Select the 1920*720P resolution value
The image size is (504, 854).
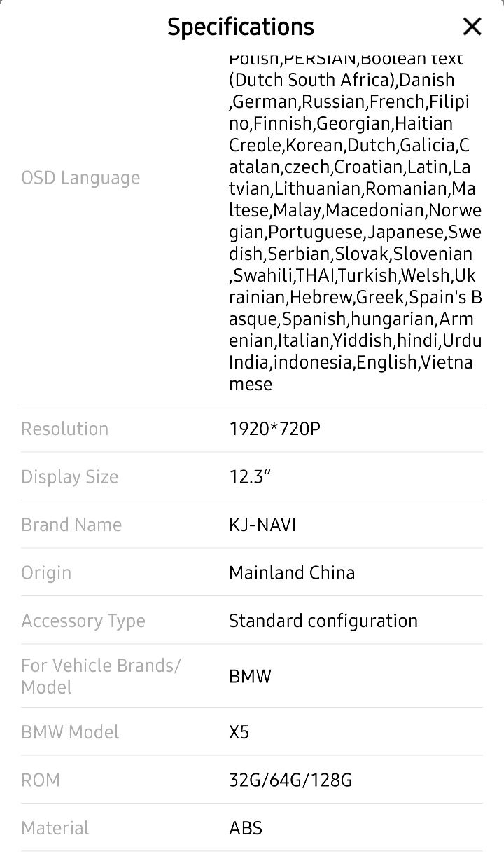274,429
